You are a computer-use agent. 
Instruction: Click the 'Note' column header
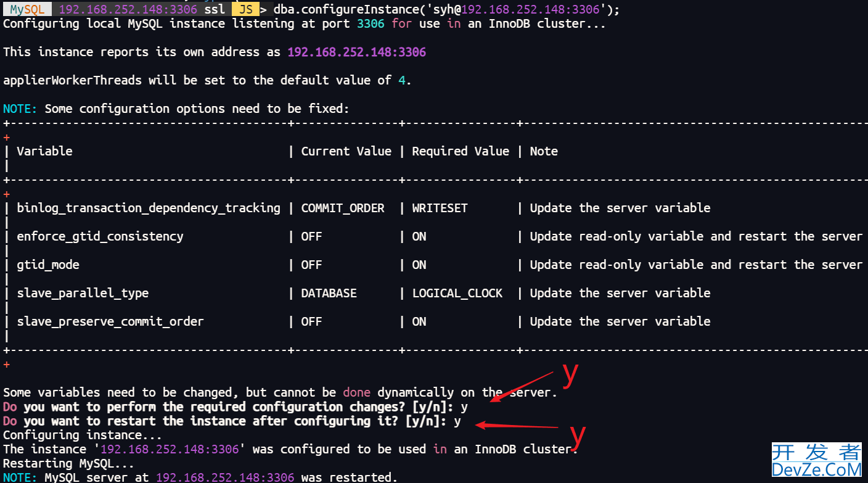(x=544, y=151)
